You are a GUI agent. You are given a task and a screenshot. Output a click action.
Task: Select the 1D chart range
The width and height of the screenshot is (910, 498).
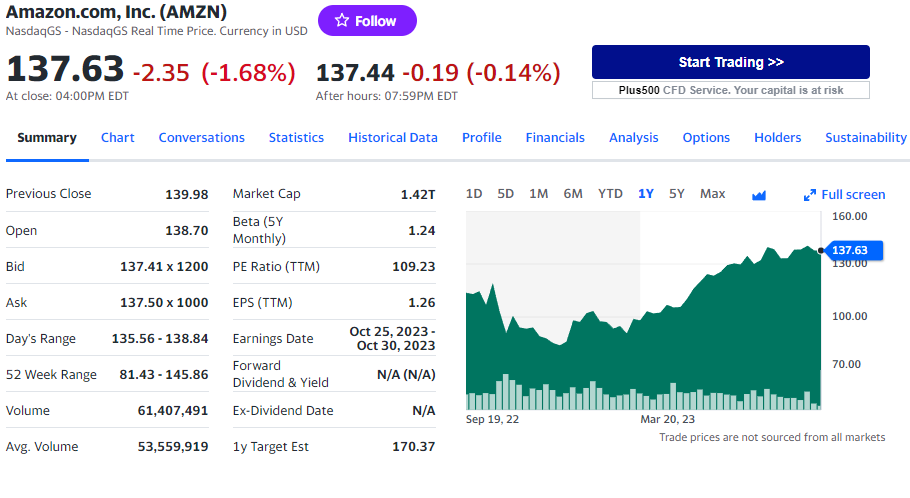point(474,194)
